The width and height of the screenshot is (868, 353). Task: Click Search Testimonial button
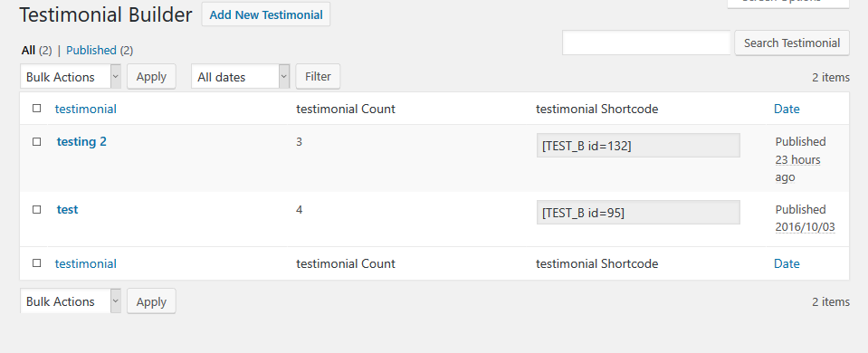click(x=792, y=43)
